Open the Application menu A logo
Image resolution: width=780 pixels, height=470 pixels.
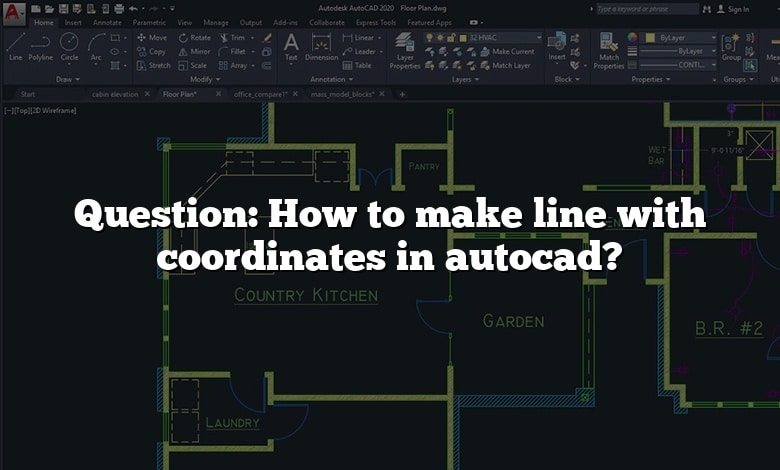(x=14, y=13)
